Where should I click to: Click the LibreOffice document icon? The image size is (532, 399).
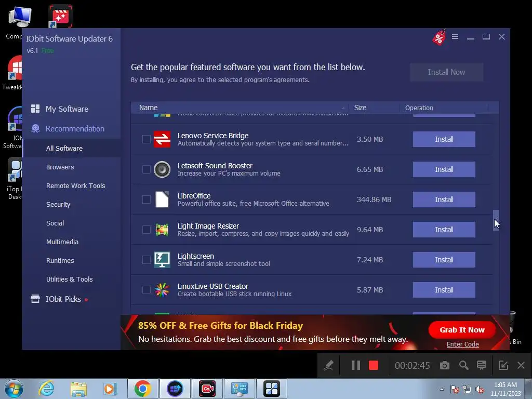point(162,199)
